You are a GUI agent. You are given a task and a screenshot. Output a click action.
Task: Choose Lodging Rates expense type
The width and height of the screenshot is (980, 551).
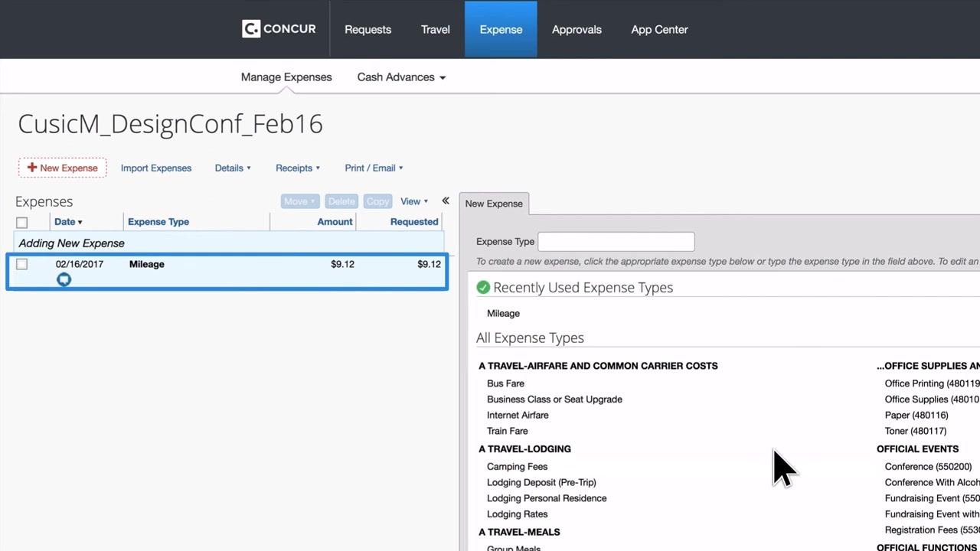[x=517, y=514]
